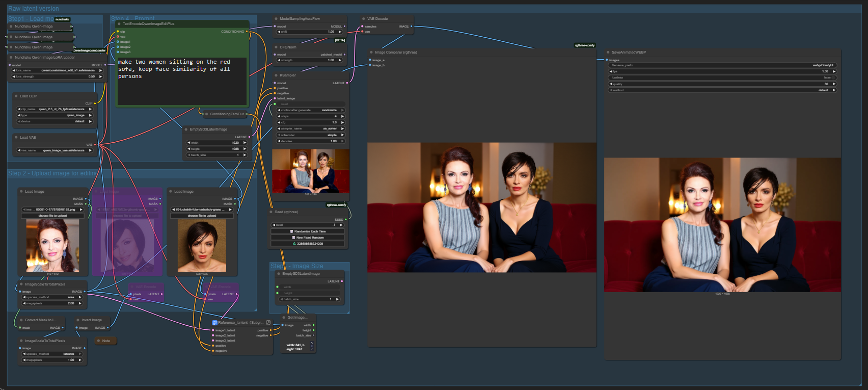This screenshot has width=868, height=390.
Task: Click the seed value field showing -1
Action: tap(308, 225)
